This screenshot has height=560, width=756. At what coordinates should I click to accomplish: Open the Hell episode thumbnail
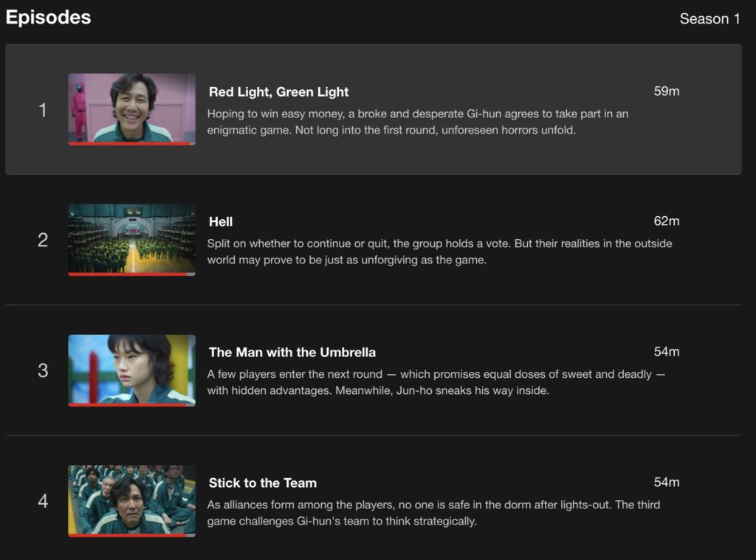131,240
